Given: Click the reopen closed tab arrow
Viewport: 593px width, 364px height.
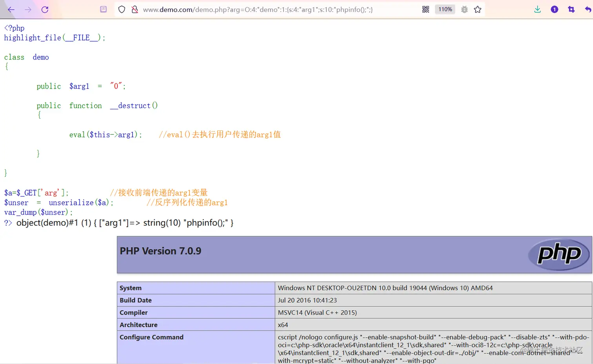Looking at the screenshot, I should click(x=588, y=9).
